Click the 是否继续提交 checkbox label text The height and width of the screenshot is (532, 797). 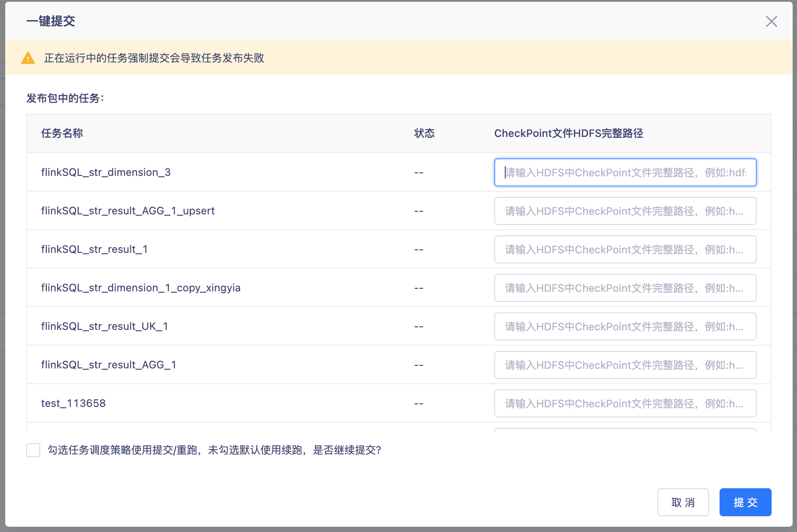(x=214, y=450)
